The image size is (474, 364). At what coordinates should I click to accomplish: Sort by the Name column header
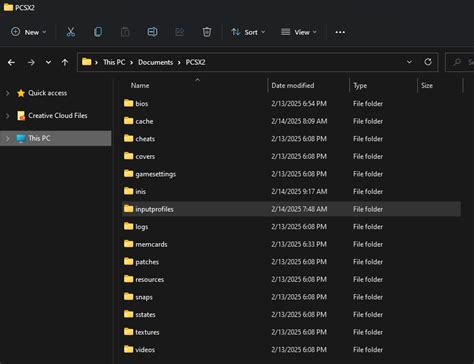tap(140, 85)
